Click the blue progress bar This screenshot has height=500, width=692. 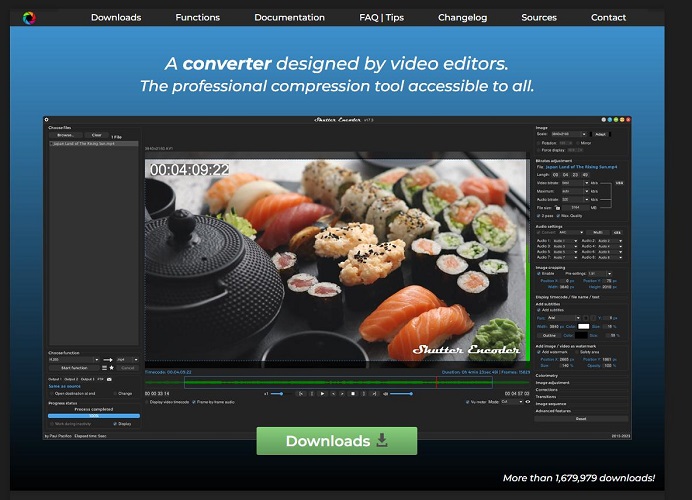(94, 416)
